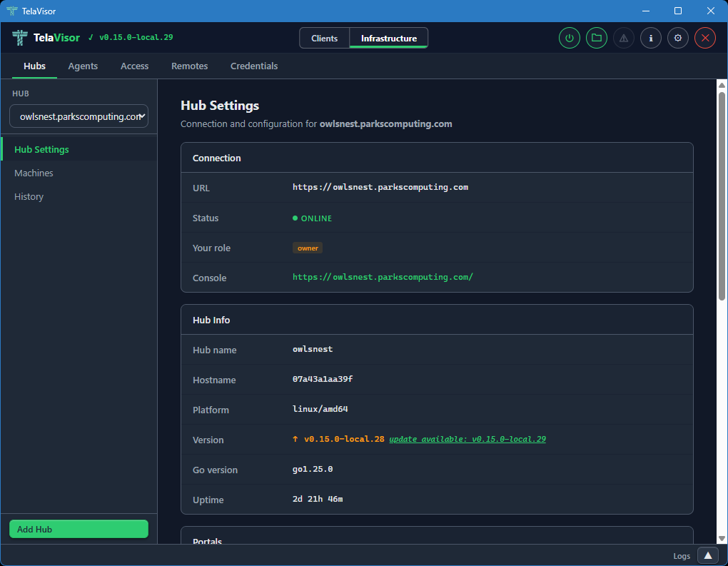Screen dimensions: 728x566
Task: Click uptime value 2d 21h 46m
Action: pos(318,499)
